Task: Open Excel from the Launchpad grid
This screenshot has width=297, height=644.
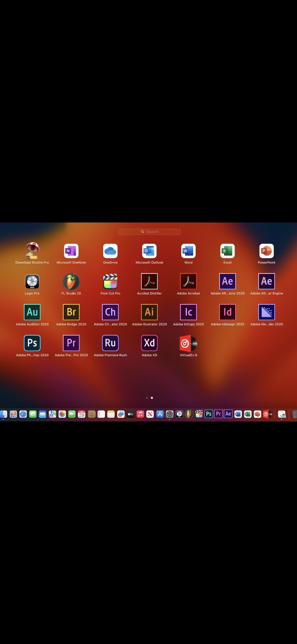Action: pyautogui.click(x=228, y=251)
